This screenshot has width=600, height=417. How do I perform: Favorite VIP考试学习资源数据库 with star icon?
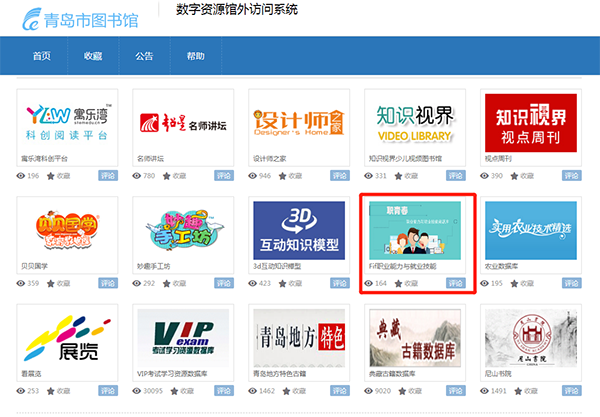tap(174, 391)
